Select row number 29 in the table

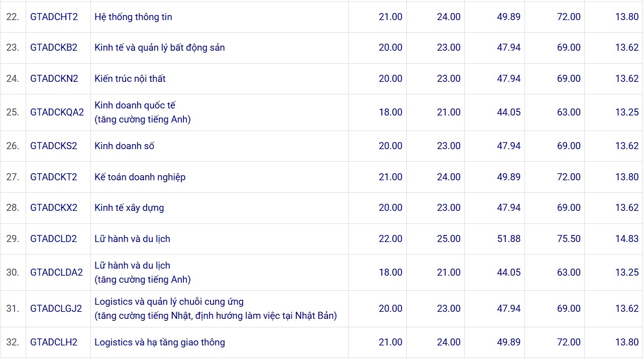(13, 239)
